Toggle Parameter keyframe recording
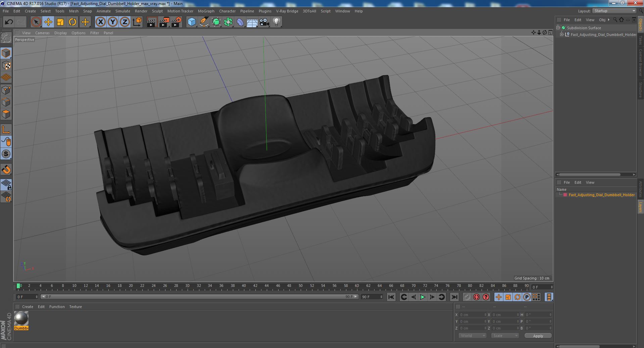 click(527, 297)
